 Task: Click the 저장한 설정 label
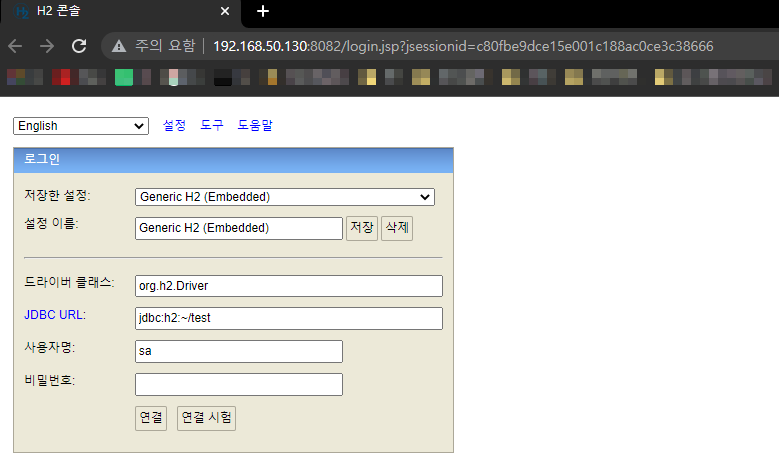[57, 195]
